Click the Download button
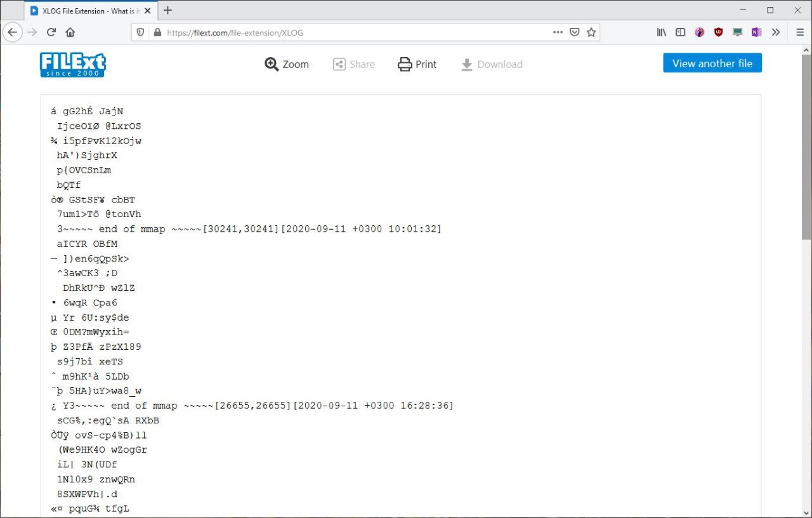812x518 pixels. [x=492, y=64]
